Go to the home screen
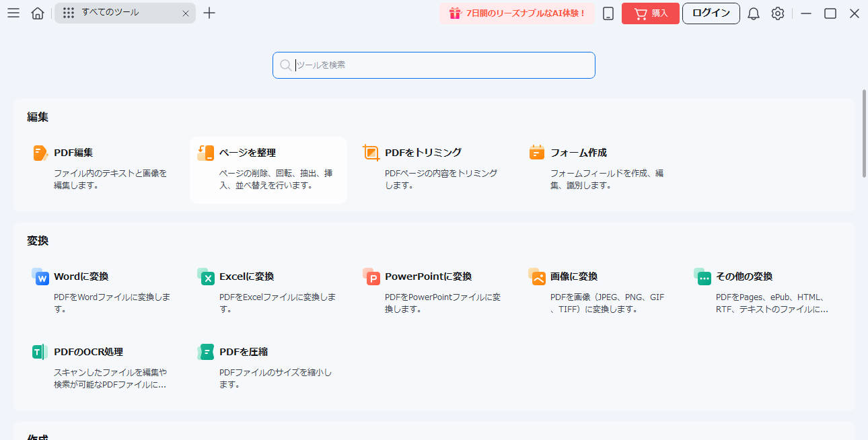The height and width of the screenshot is (440, 868). pyautogui.click(x=38, y=13)
